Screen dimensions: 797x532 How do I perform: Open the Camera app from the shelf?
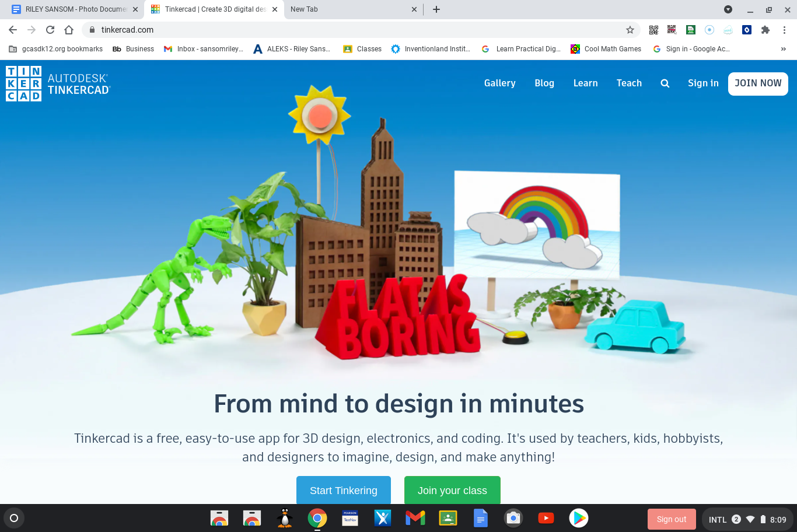tap(513, 518)
